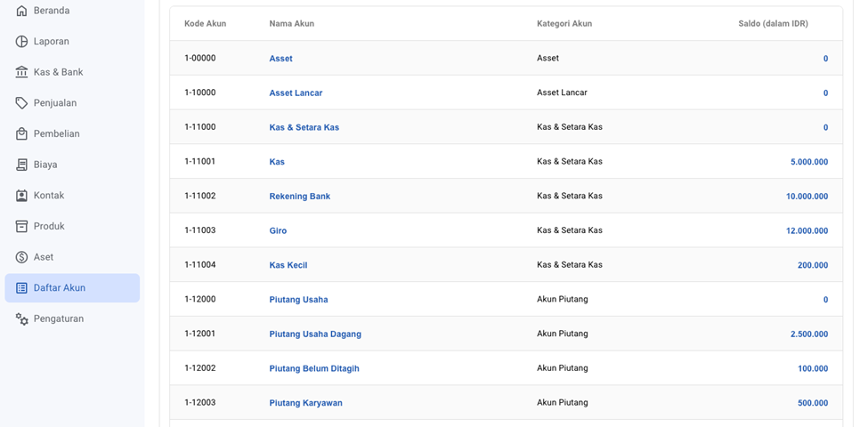Click the Kas & Bank building icon
Viewport: 868px width, 427px height.
pyautogui.click(x=22, y=72)
